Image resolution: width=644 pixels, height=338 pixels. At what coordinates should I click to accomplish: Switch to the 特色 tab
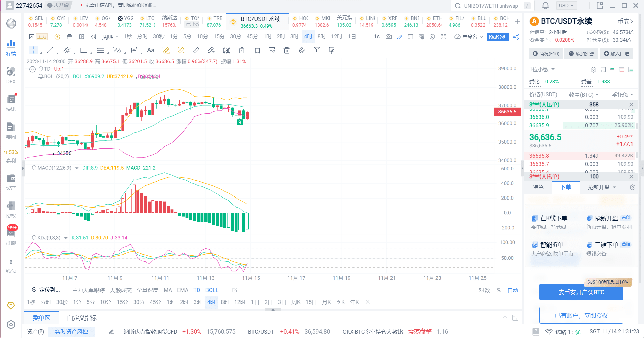coord(538,187)
